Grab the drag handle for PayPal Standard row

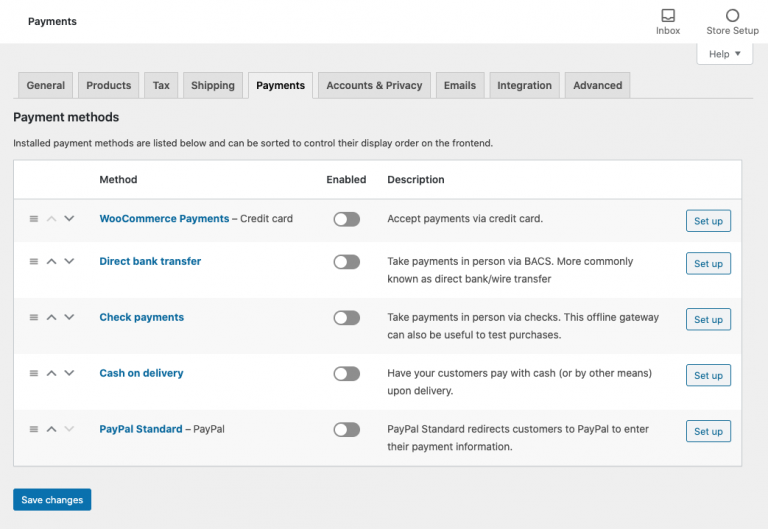pos(34,429)
